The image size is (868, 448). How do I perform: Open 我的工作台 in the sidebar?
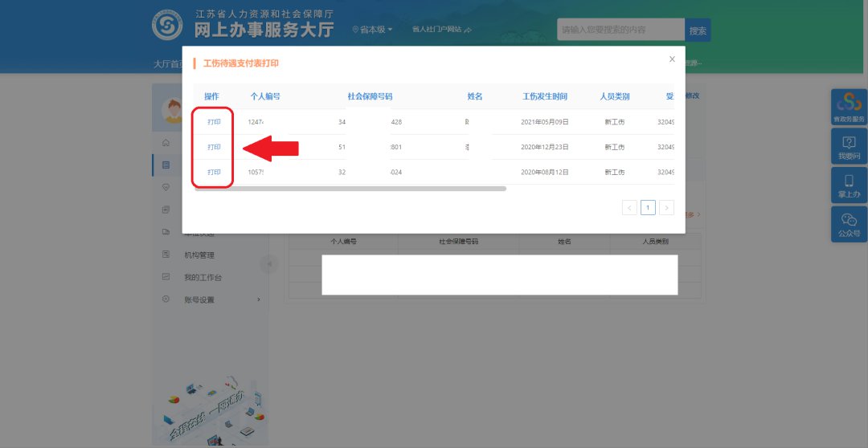[203, 278]
